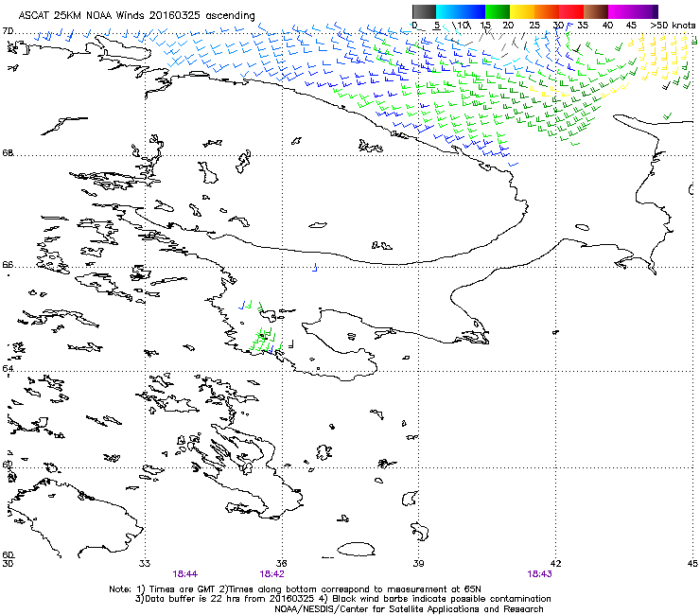Click the longitude label '45' on bottom axis
Image resolution: width=700 pixels, height=615 pixels.
point(692,563)
